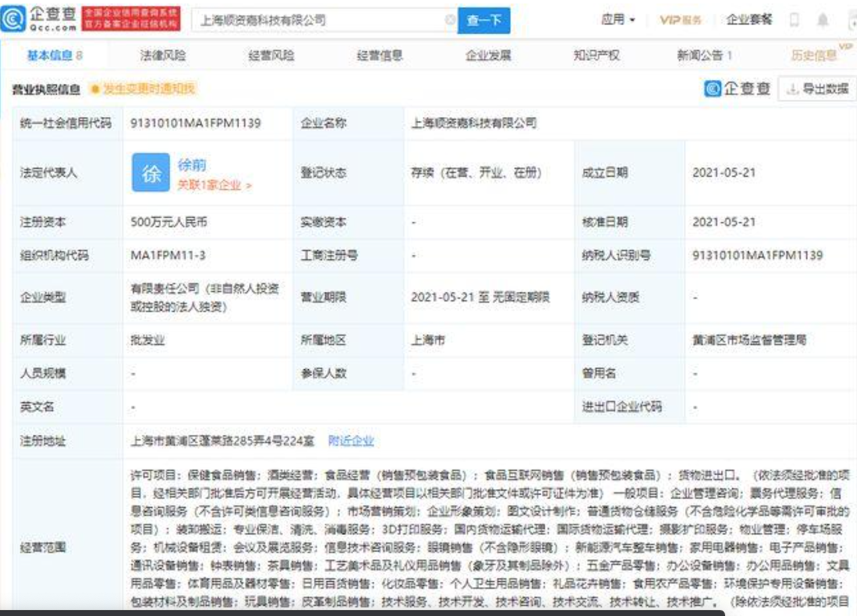The height and width of the screenshot is (616, 857).
Task: Open the 经营风险 tab
Action: (x=271, y=56)
